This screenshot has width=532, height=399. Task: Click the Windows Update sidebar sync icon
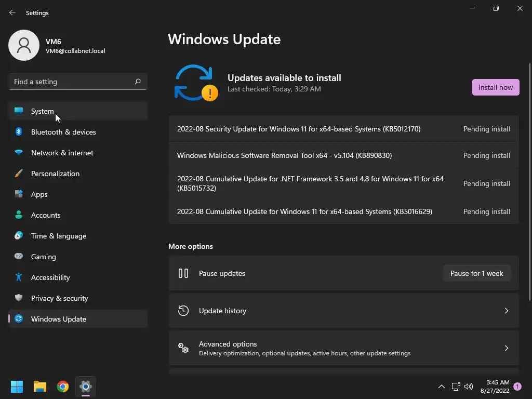19,318
